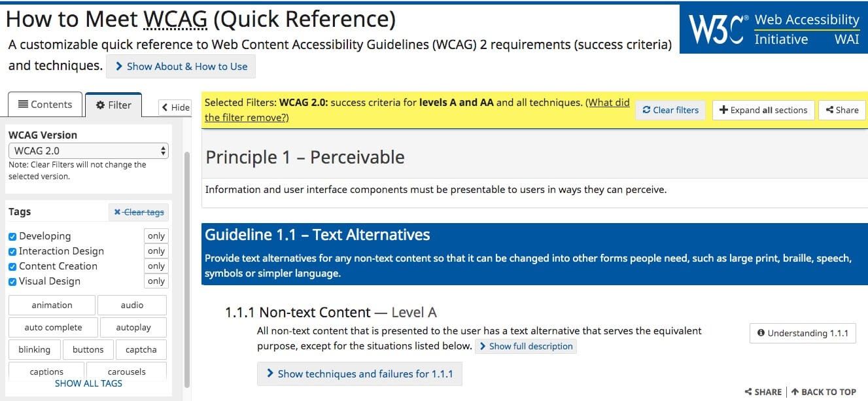Click the captcha tag button
The width and height of the screenshot is (868, 401).
[x=141, y=349]
